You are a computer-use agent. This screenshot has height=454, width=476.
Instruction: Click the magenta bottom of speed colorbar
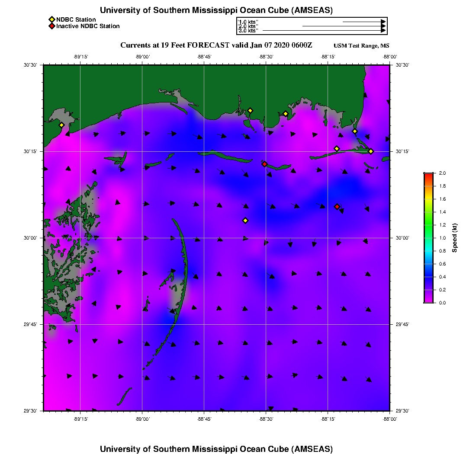coord(428,300)
